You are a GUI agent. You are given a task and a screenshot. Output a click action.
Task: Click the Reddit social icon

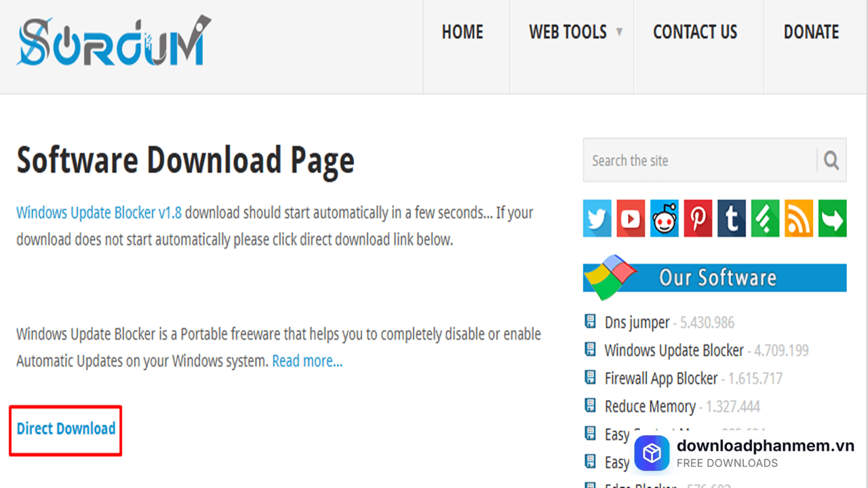coord(664,218)
